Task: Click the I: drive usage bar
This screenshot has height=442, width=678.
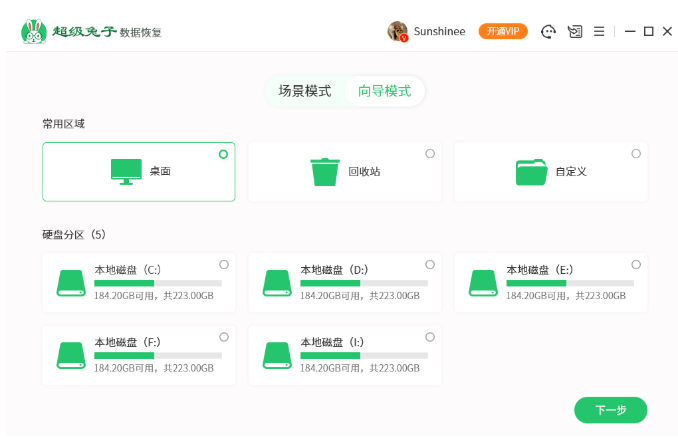Action: pos(364,356)
